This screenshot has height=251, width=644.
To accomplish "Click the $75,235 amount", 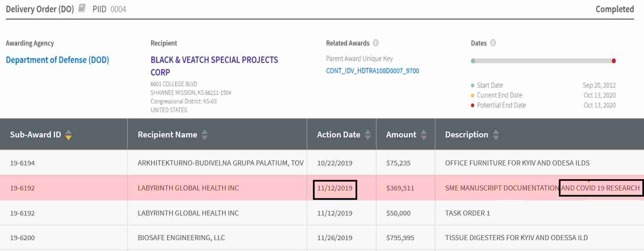I will click(398, 163).
